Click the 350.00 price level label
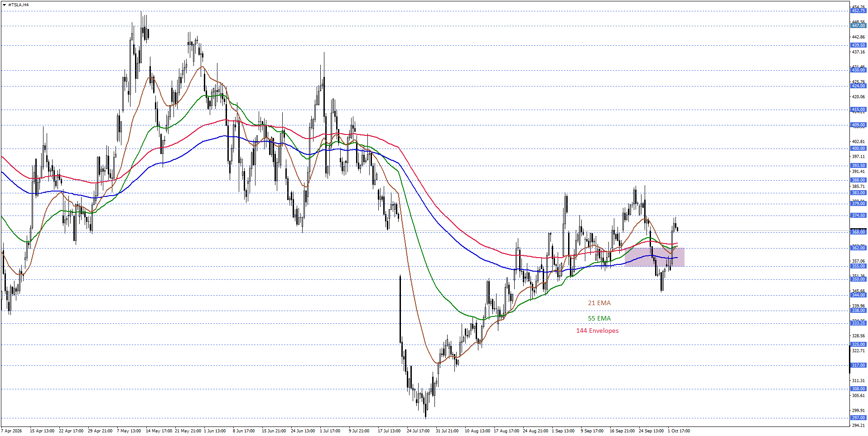This screenshot has width=868, height=436. (858, 279)
